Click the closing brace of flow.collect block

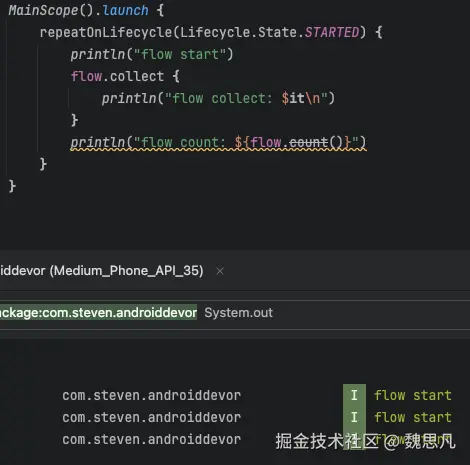click(74, 120)
